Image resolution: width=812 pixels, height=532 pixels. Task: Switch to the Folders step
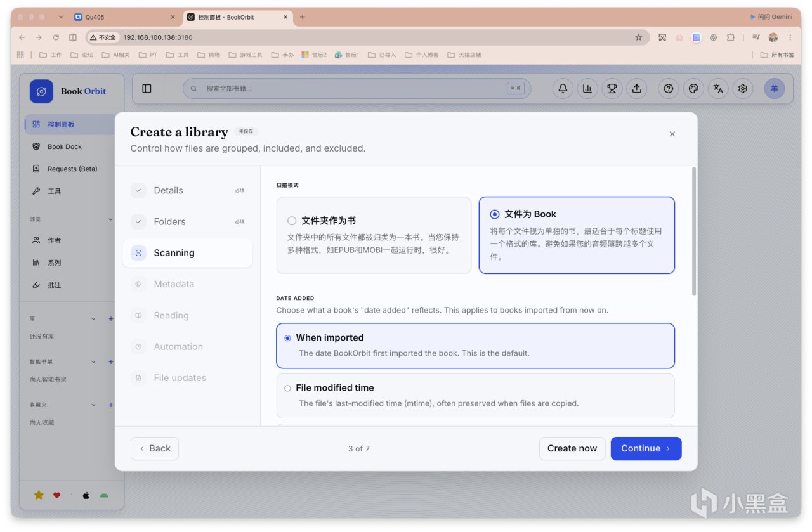pos(187,221)
